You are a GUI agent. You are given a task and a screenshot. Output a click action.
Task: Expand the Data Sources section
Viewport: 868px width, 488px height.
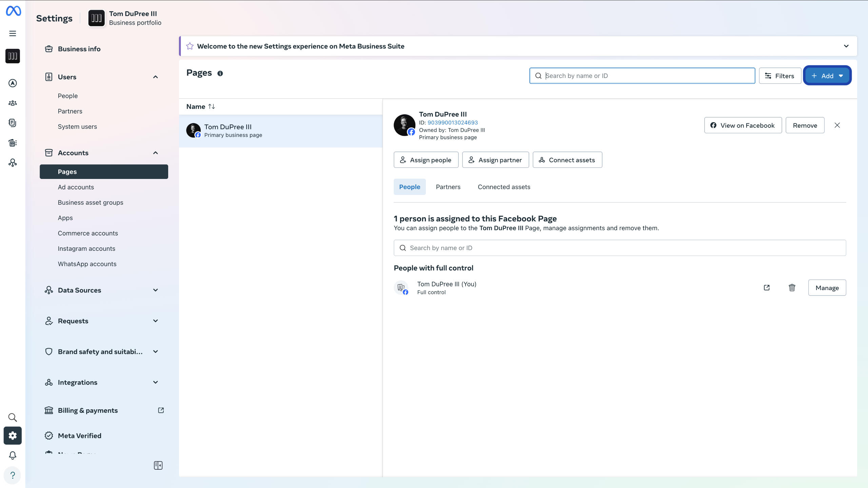pos(155,290)
